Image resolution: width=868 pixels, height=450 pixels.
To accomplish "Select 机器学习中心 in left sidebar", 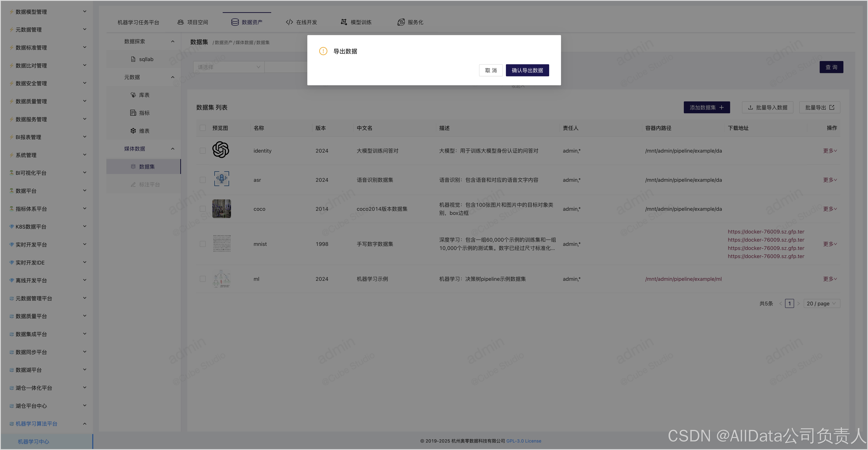I will pos(47,442).
